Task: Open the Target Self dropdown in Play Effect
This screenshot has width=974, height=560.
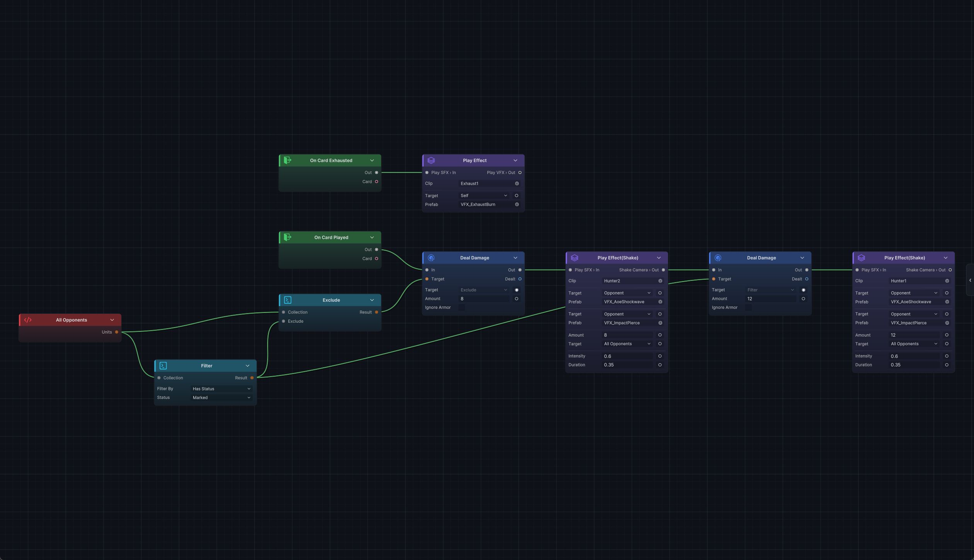Action: coord(484,196)
